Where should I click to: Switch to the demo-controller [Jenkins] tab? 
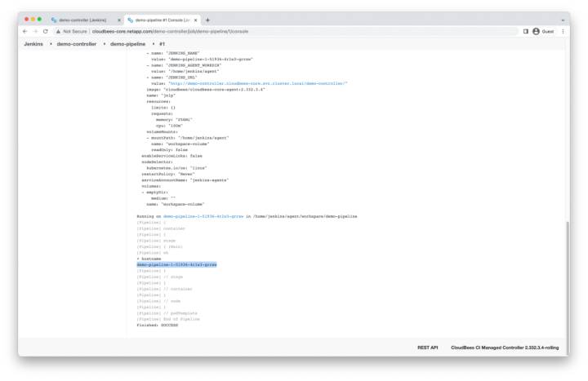coord(82,20)
